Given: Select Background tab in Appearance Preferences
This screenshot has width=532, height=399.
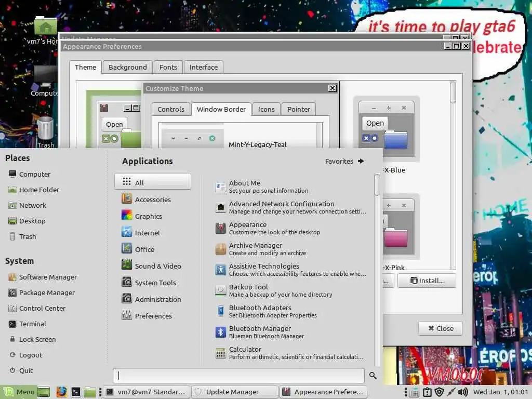Looking at the screenshot, I should (128, 67).
